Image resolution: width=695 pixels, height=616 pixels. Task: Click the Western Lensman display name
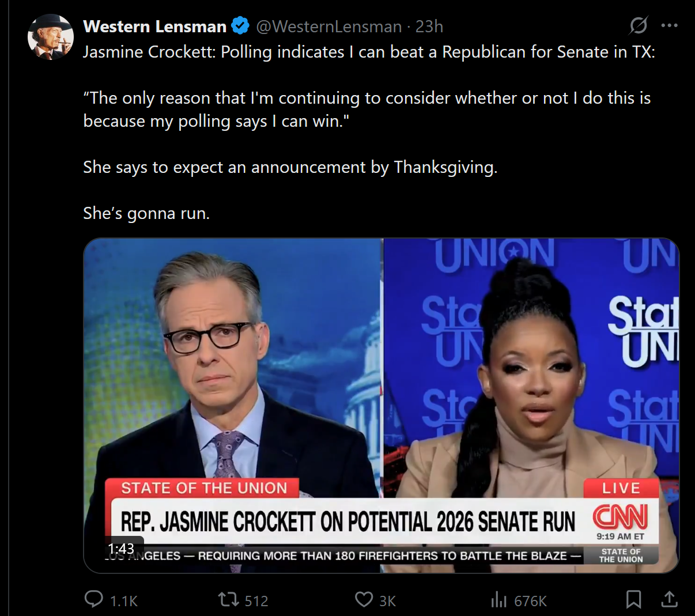coord(155,27)
